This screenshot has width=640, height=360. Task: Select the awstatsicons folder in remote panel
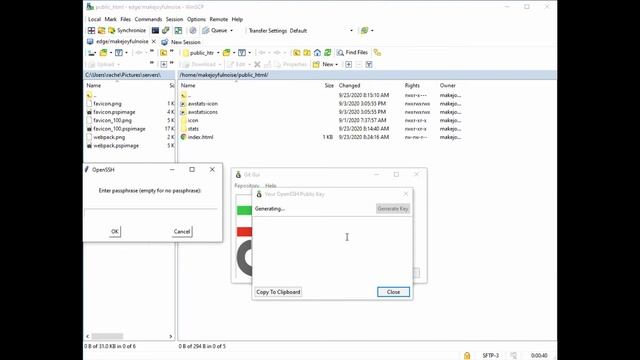pyautogui.click(x=203, y=112)
